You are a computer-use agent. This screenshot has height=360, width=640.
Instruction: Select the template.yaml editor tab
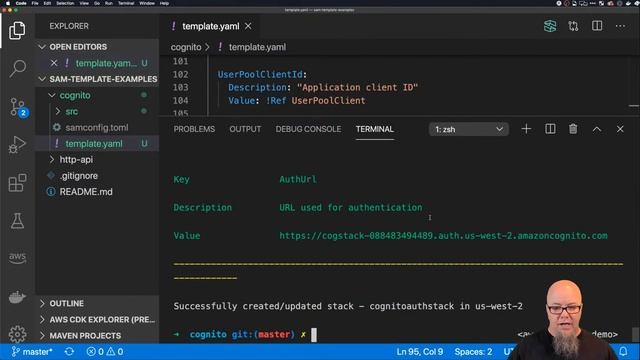[x=210, y=26]
